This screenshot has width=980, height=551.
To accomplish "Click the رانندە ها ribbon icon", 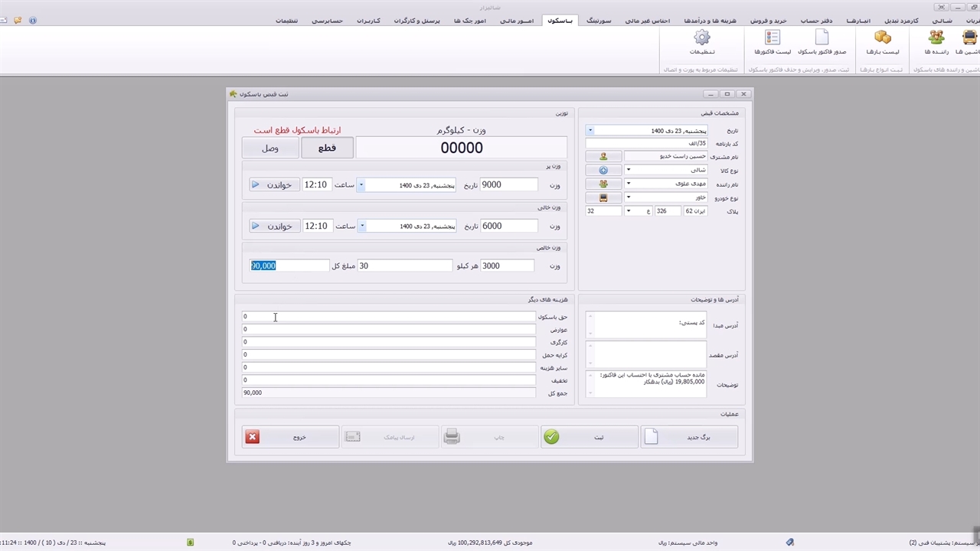I will click(x=936, y=38).
